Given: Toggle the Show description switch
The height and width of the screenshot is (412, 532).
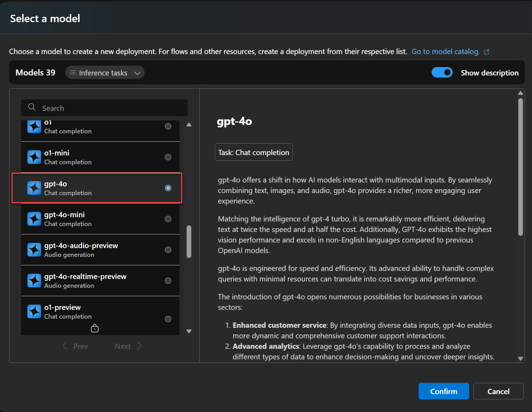Looking at the screenshot, I should coord(442,73).
